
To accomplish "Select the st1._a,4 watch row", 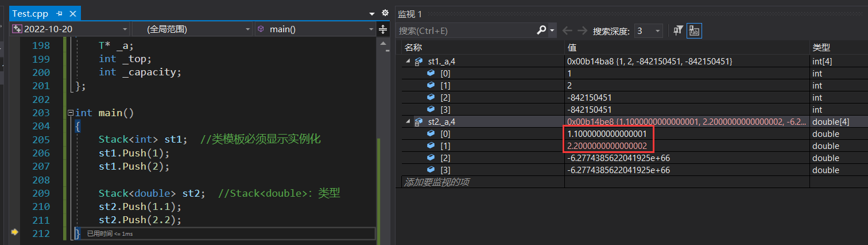I will tap(634, 61).
